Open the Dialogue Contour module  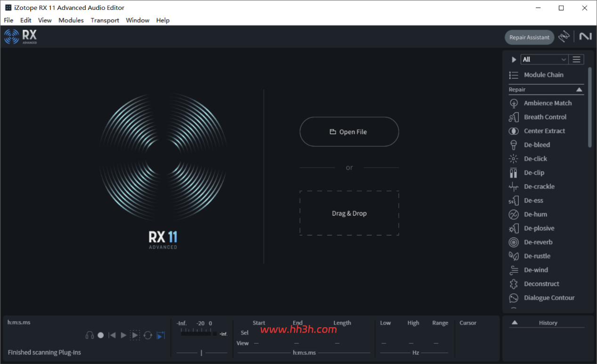pos(542,298)
